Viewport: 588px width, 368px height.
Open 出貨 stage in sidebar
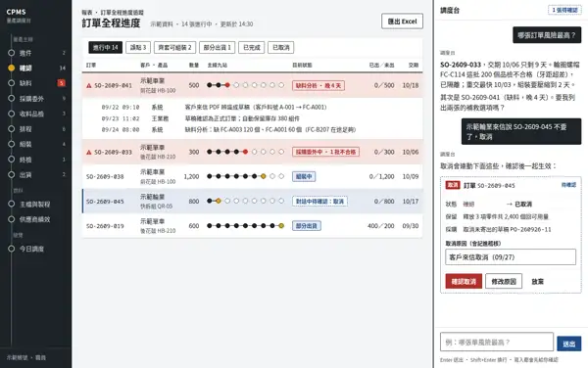[x=36, y=174]
